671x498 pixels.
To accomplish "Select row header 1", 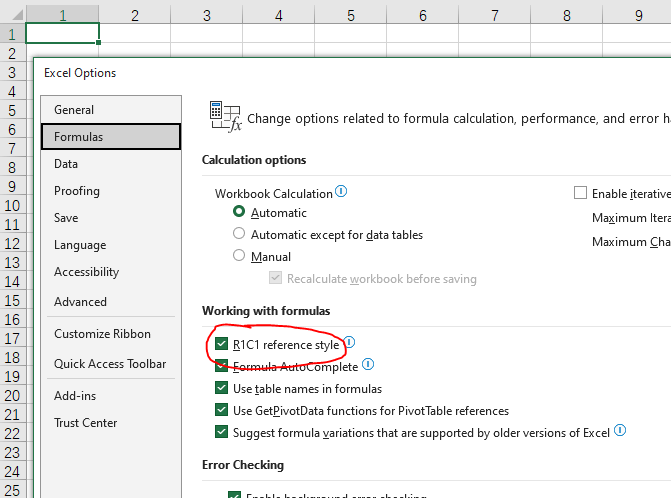I will coord(12,34).
